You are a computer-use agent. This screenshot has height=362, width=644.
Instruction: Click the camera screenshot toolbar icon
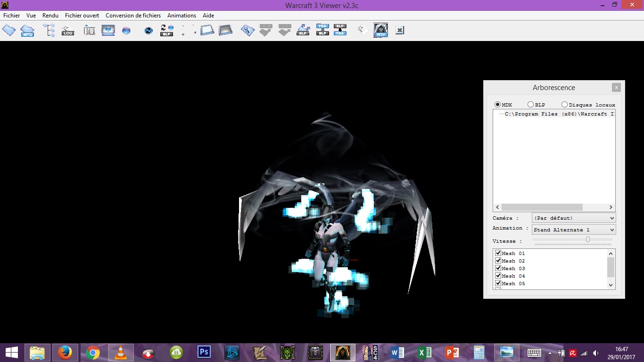click(x=90, y=31)
